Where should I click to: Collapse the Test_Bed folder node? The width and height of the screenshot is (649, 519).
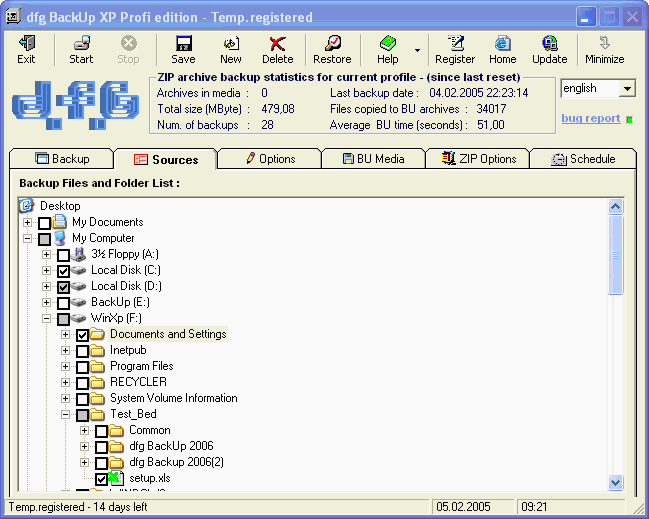coord(65,414)
